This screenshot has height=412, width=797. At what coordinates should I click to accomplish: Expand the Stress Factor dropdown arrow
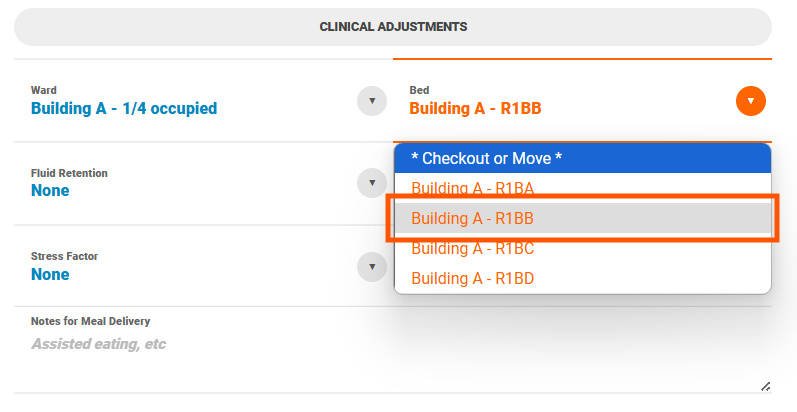(x=372, y=267)
